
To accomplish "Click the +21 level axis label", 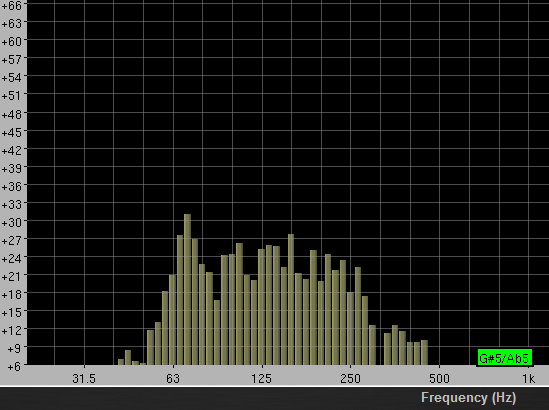I will point(12,277).
